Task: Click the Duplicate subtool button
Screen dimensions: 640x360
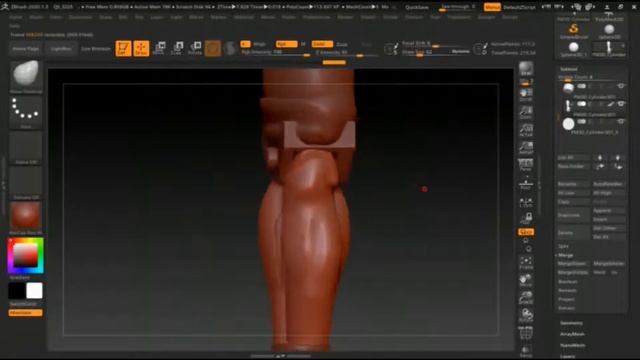Action: click(573, 215)
